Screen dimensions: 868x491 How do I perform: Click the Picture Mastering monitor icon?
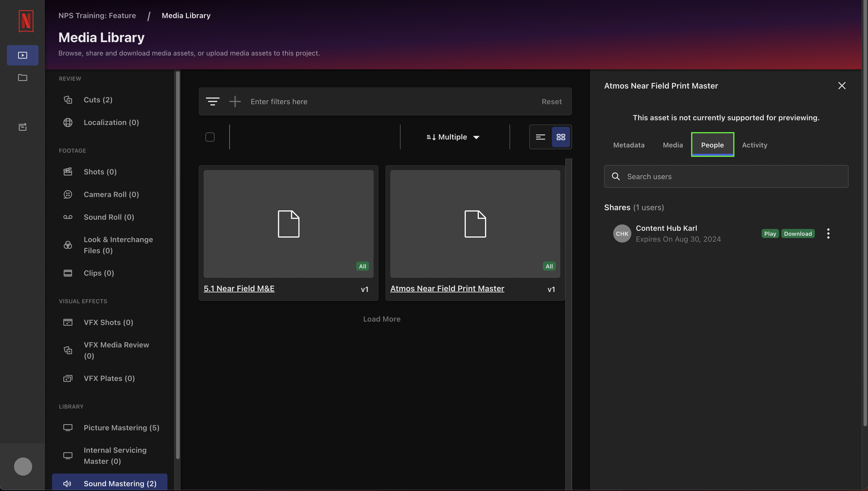click(x=68, y=428)
